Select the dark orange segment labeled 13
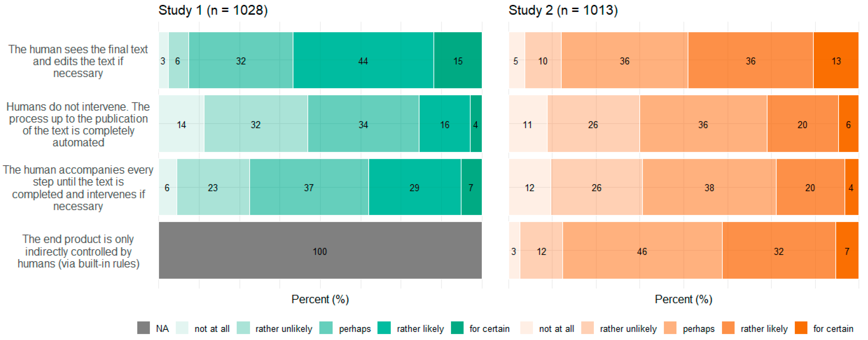Screen dimensions: 868x340 coord(836,61)
